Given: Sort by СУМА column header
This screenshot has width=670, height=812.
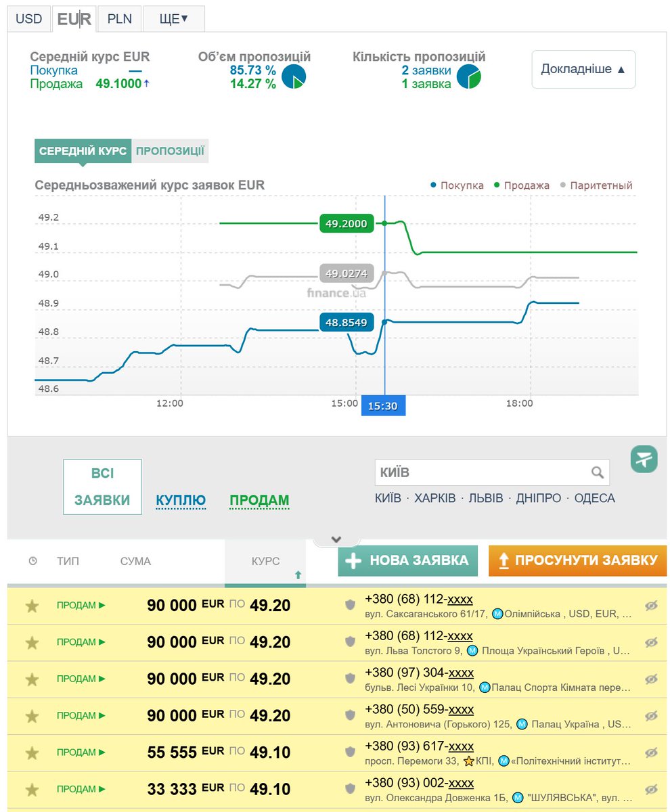Looking at the screenshot, I should pyautogui.click(x=135, y=561).
